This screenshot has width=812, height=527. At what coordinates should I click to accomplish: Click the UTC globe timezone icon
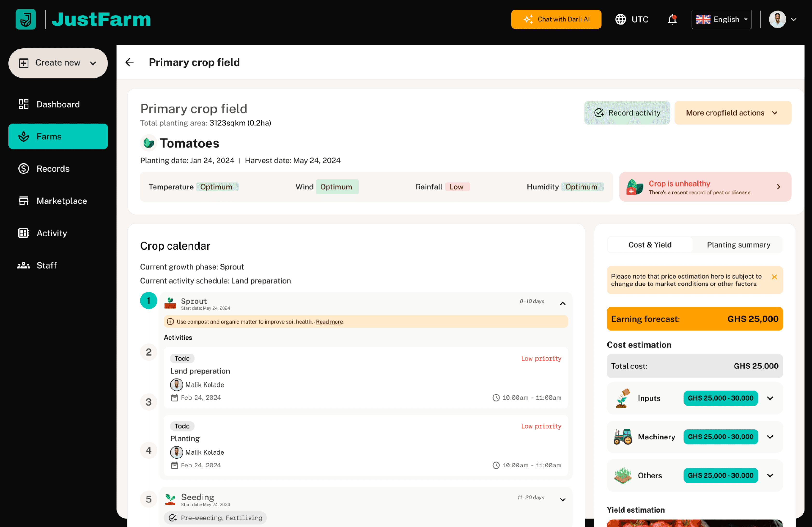coord(620,20)
